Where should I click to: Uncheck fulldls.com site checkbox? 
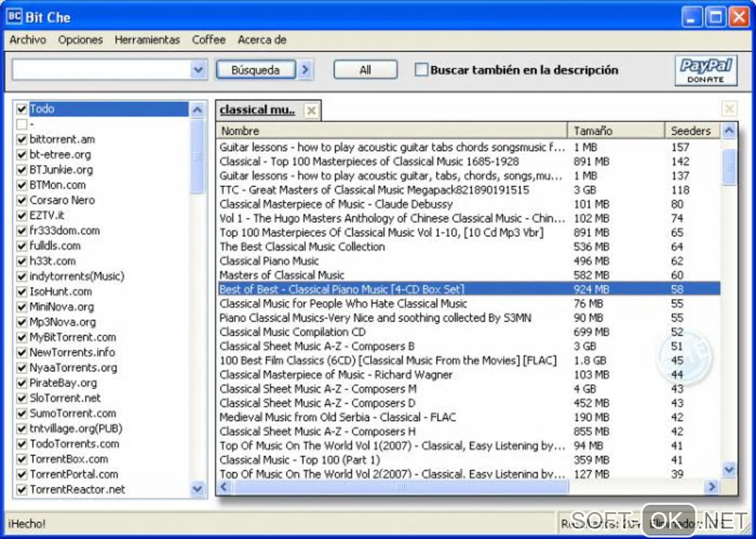click(21, 246)
